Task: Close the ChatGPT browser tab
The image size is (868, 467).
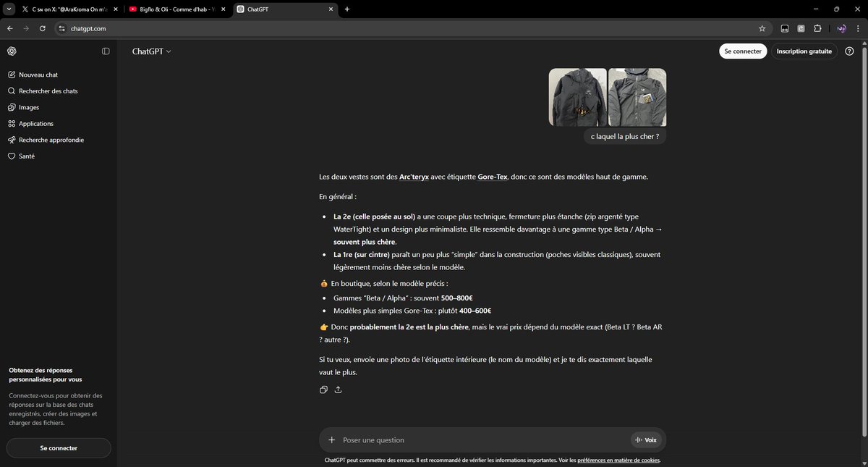Action: pyautogui.click(x=331, y=9)
